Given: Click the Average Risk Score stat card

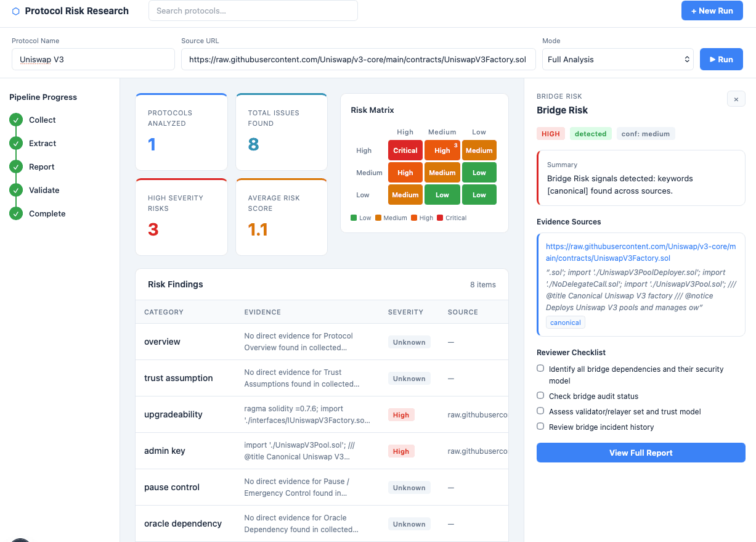Looking at the screenshot, I should click(x=282, y=217).
